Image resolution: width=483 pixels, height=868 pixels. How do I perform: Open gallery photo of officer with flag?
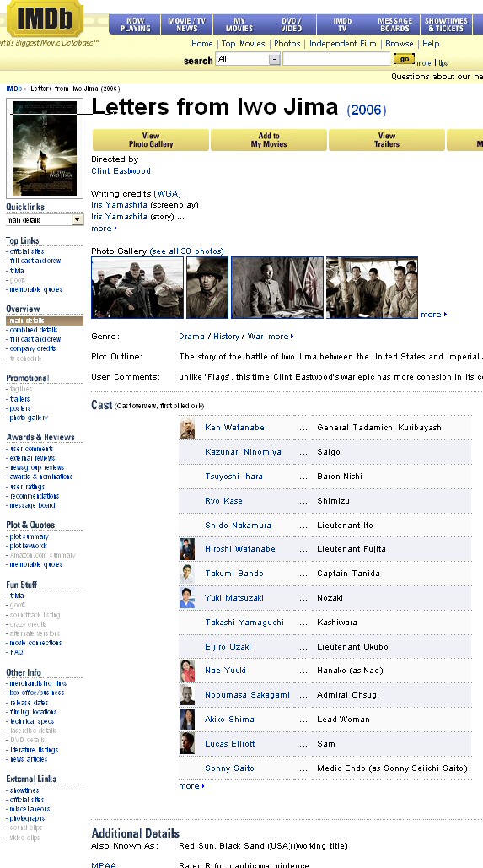point(277,288)
